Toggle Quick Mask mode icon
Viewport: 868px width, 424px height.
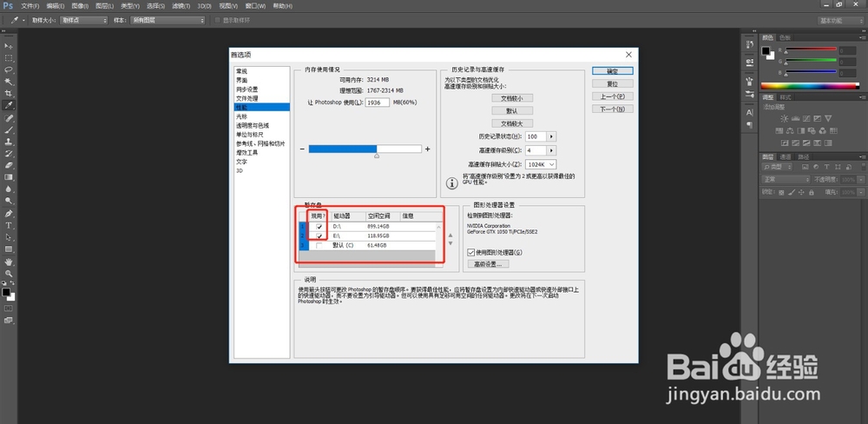pyautogui.click(x=9, y=308)
